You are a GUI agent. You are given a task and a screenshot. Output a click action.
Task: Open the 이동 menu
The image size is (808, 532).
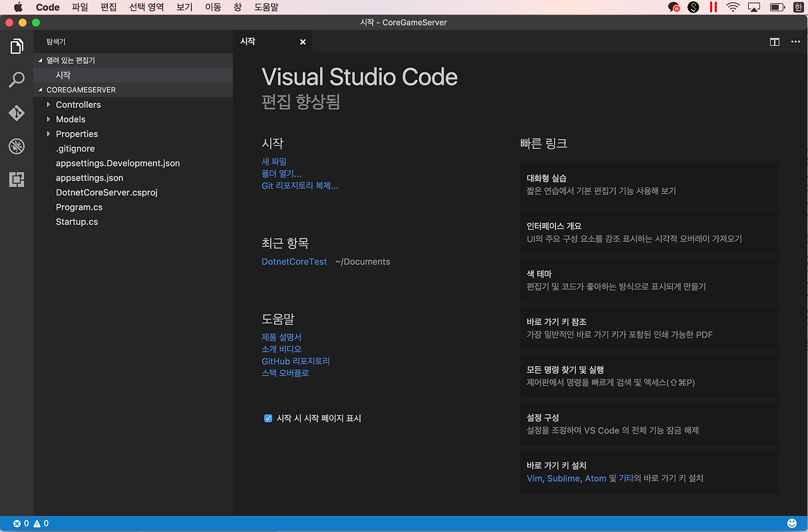pyautogui.click(x=213, y=7)
